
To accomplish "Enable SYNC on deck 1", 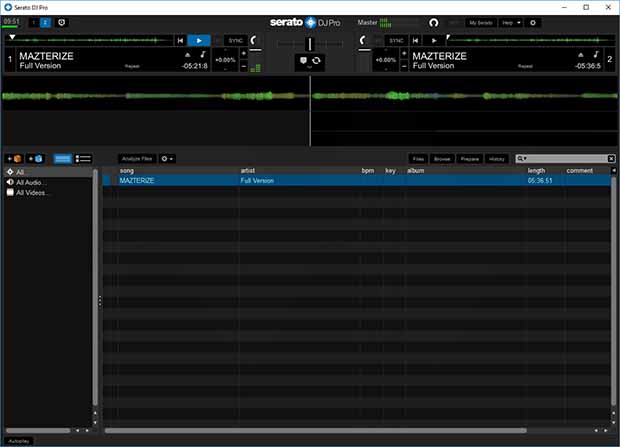I will tap(236, 40).
